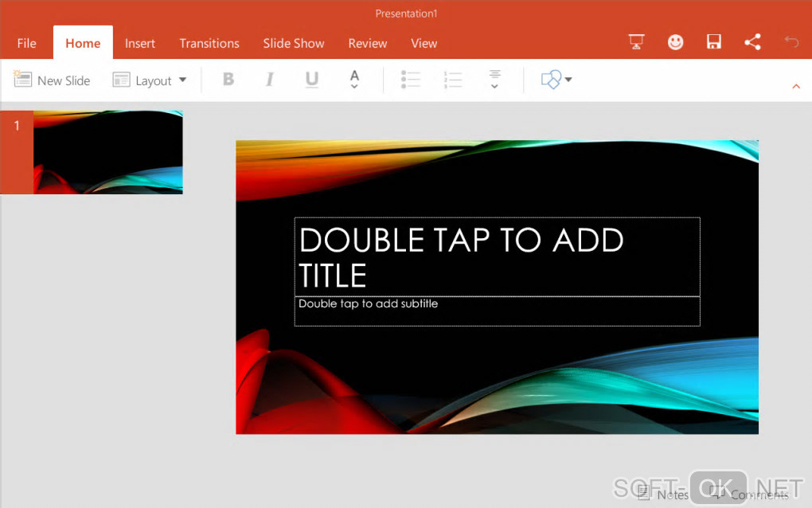
Task: Toggle italic formatting
Action: pos(270,80)
